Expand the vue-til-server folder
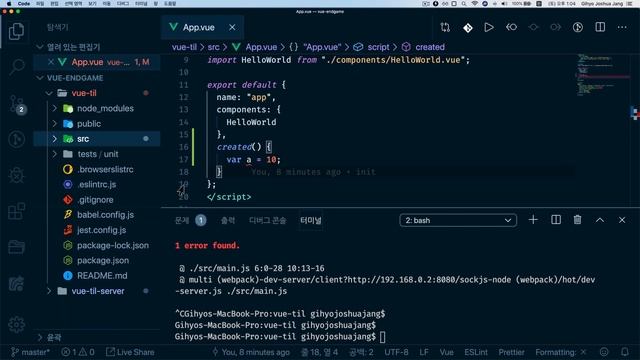 (x=49, y=291)
